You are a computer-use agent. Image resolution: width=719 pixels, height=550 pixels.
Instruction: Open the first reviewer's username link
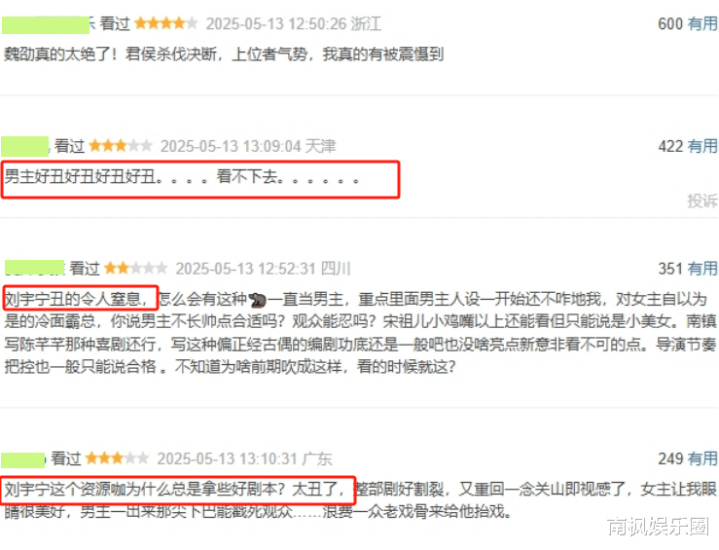(x=48, y=24)
